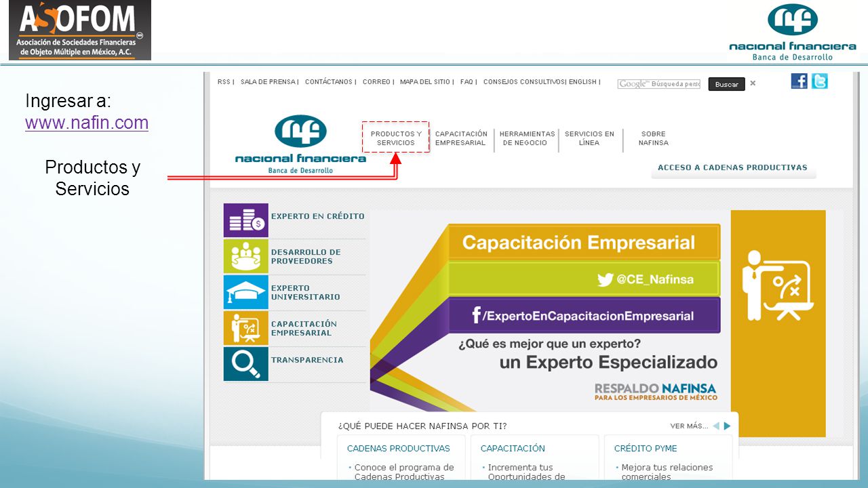Click the Experto Universitario label
Image resolution: width=868 pixels, height=488 pixels.
click(305, 292)
